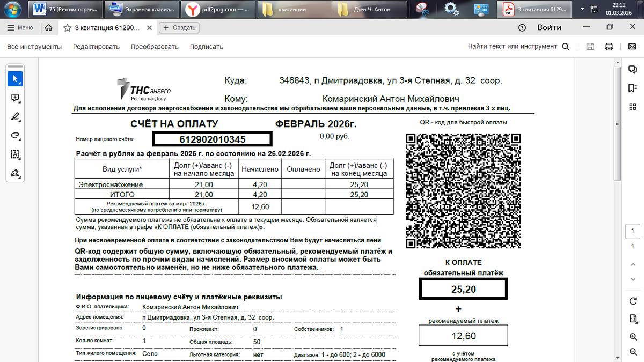Open квитанции folder in taskbar

(x=295, y=9)
